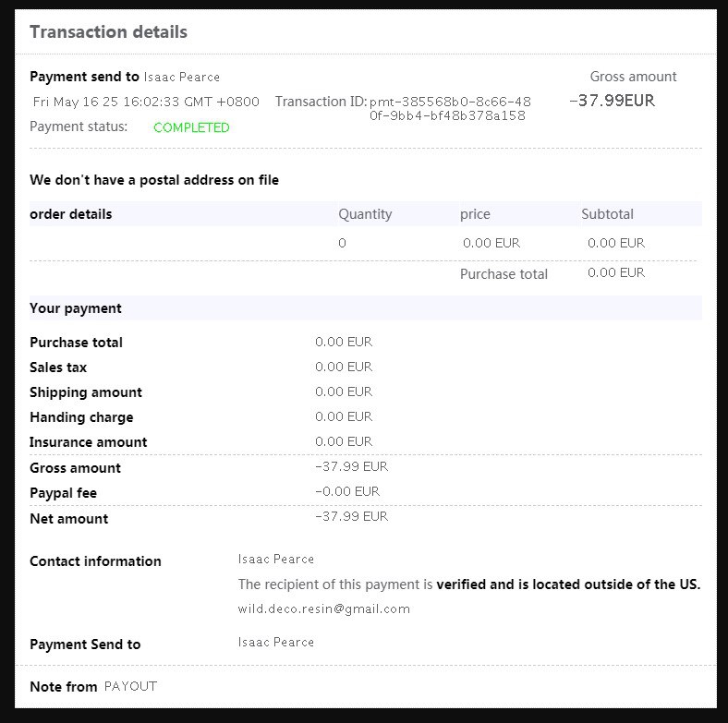Click the Quantity column header
This screenshot has width=728, height=723.
(x=365, y=214)
